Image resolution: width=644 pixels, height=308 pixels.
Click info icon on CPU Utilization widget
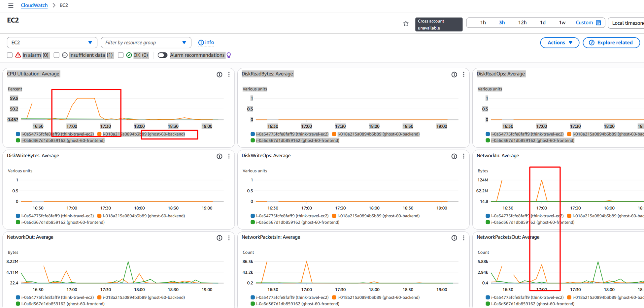(x=219, y=75)
